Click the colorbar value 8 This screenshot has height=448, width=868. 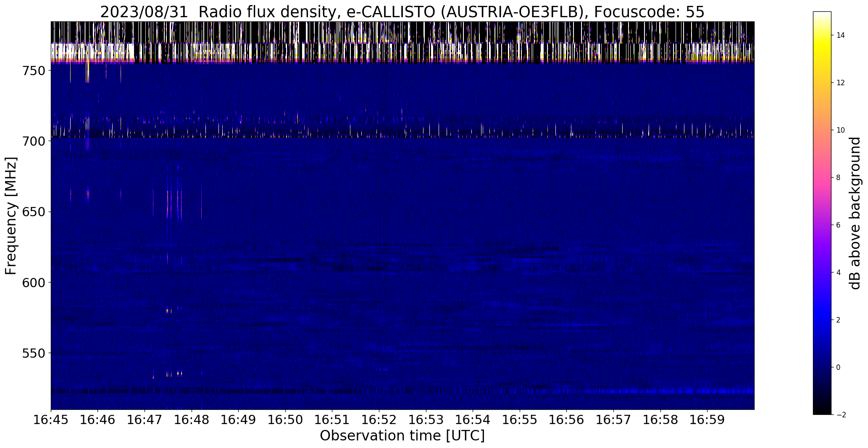pyautogui.click(x=839, y=178)
